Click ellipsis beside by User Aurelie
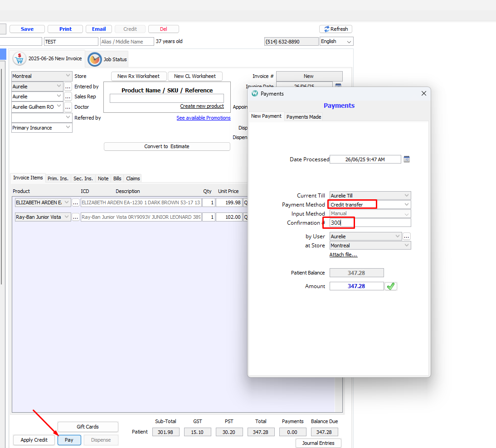Image resolution: width=496 pixels, height=448 pixels. (x=407, y=236)
